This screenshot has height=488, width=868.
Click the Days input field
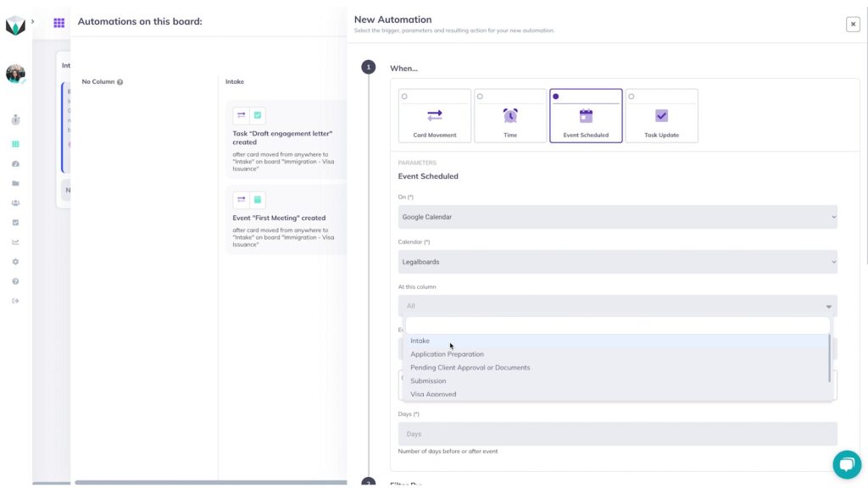tap(617, 434)
